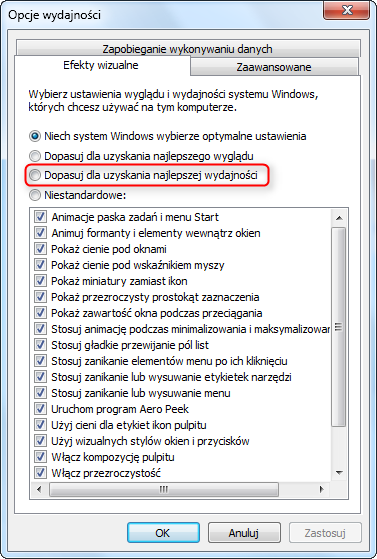377x559 pixels.
Task: Uncheck Włącz przezroczystość
Action: (40, 473)
